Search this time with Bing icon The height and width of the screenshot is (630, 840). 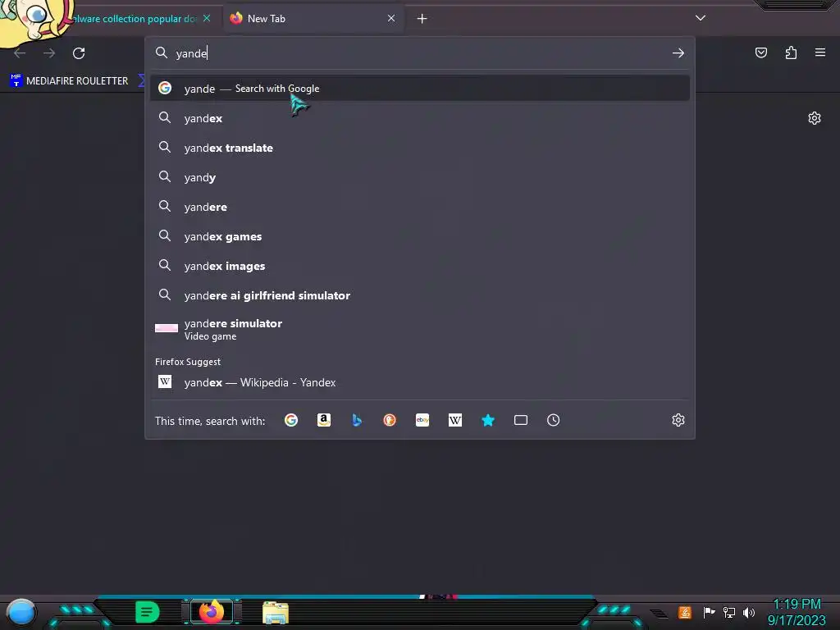(357, 421)
